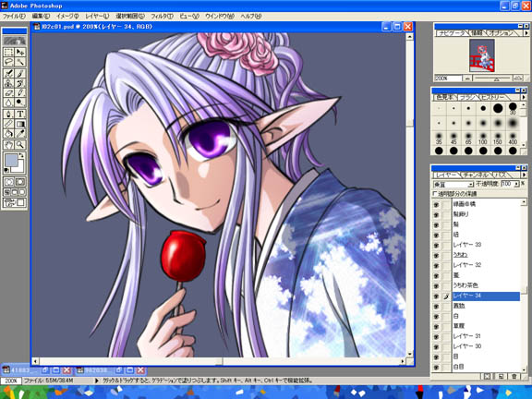This screenshot has height=399, width=532.
Task: Click the swap foreground/background colors arrow
Action: tap(21, 155)
